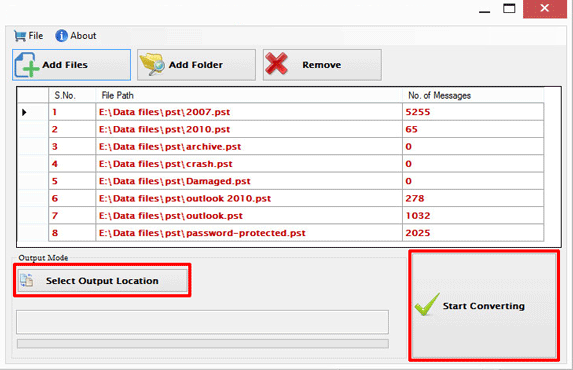Click the output path text field
This screenshot has width=573, height=370.
(202, 322)
